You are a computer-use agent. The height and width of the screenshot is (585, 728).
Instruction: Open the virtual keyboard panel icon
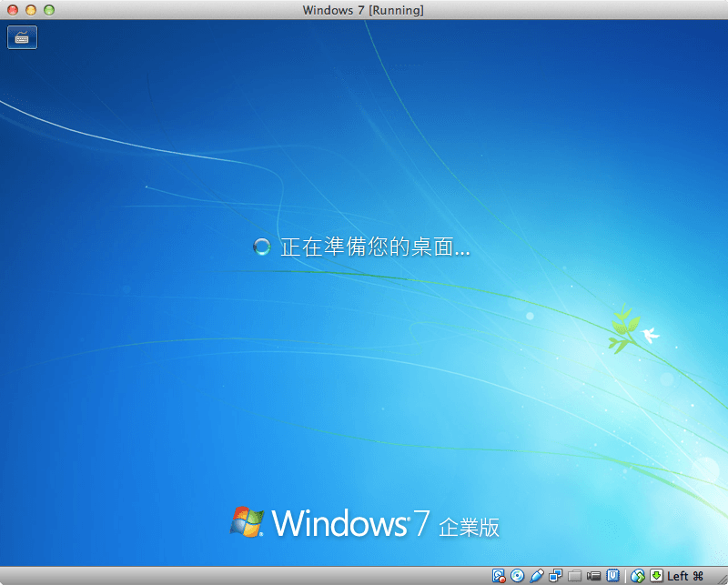(x=22, y=37)
